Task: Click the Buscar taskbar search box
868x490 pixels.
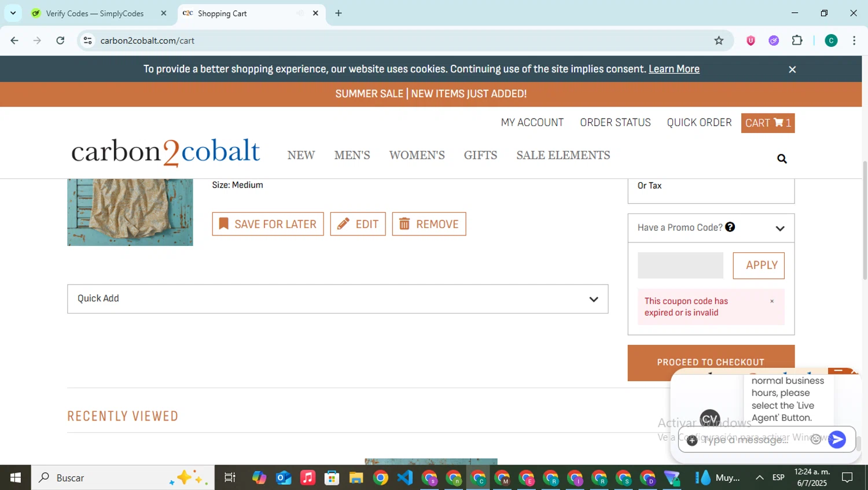Action: pos(123,478)
